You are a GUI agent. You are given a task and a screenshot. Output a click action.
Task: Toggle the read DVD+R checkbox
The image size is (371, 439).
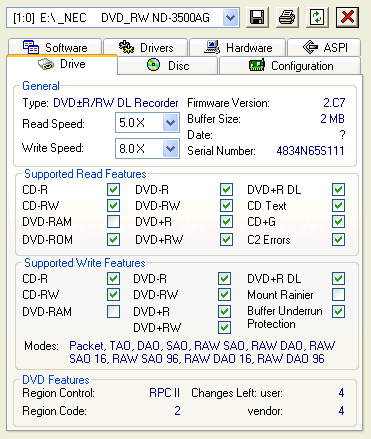pyautogui.click(x=226, y=222)
